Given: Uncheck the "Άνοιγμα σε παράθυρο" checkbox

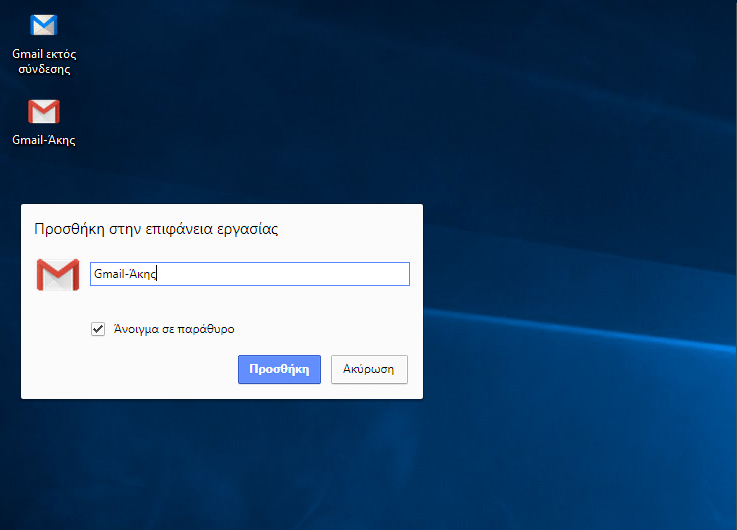Looking at the screenshot, I should pos(98,329).
